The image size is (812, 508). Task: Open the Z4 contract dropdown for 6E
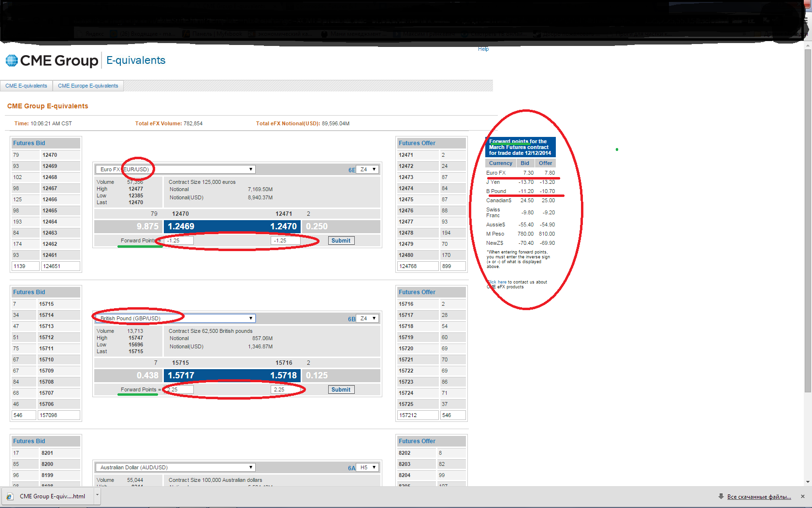(x=368, y=169)
